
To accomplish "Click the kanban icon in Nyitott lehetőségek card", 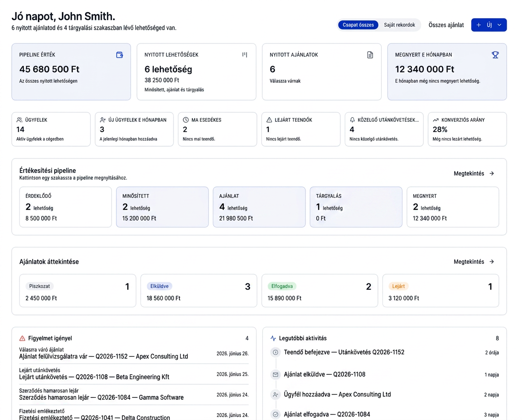I will click(x=245, y=55).
